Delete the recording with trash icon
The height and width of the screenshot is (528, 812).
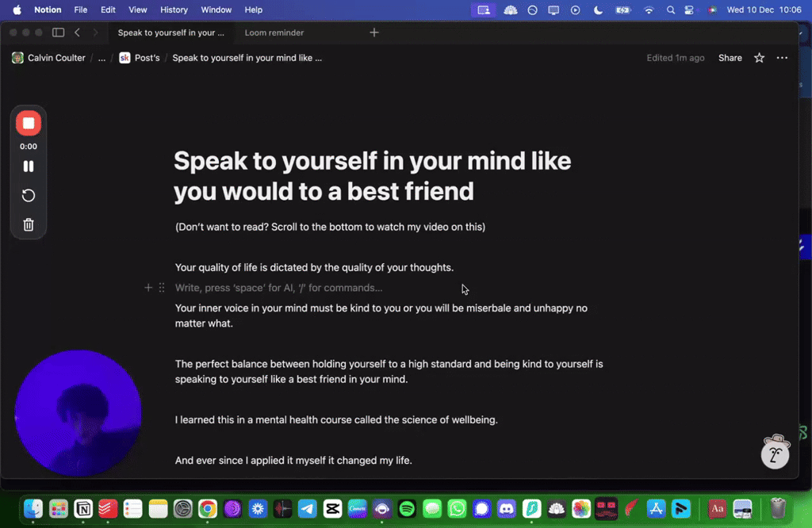(29, 224)
